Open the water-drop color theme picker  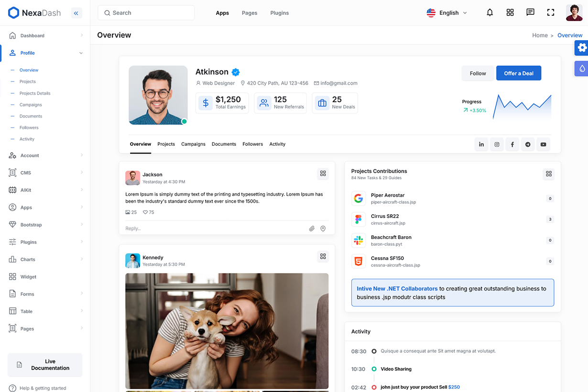(x=582, y=68)
